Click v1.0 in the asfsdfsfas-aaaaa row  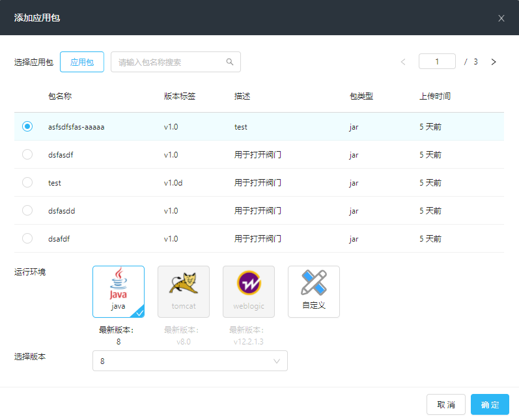coord(171,127)
